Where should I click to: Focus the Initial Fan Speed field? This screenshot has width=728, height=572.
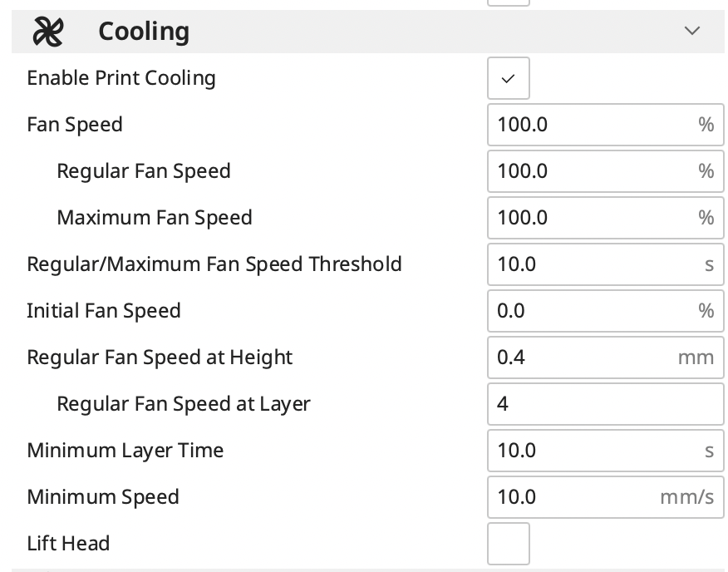pos(606,310)
